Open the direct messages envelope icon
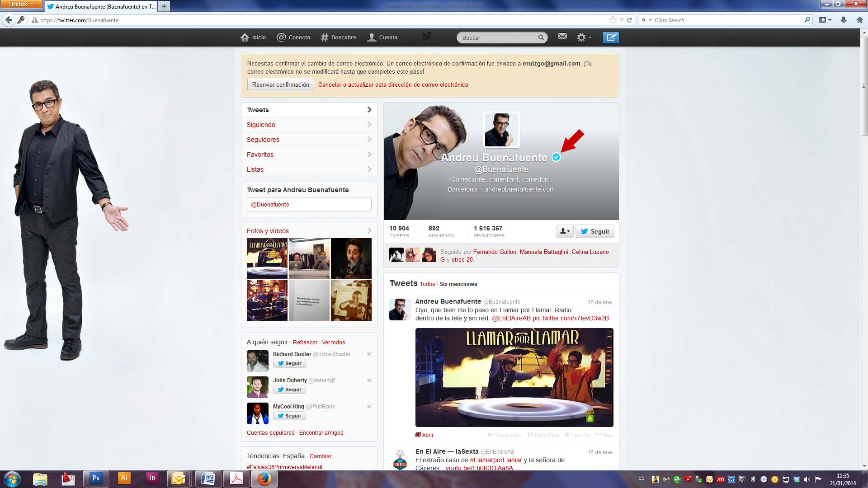868x488 pixels. 562,37
